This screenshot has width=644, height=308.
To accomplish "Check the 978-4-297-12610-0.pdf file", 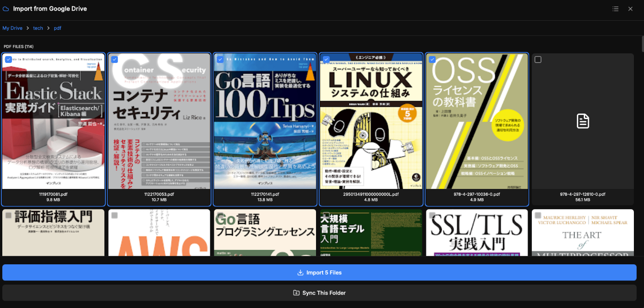I will (538, 59).
